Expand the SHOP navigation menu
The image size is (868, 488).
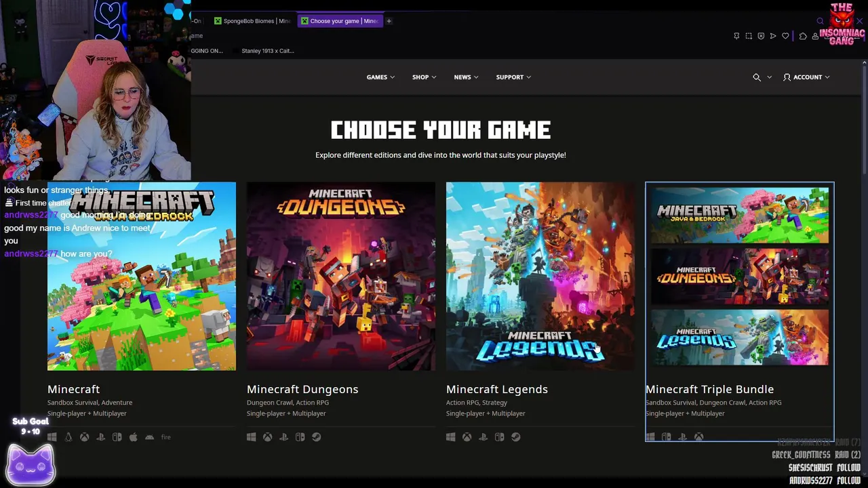[x=424, y=77]
